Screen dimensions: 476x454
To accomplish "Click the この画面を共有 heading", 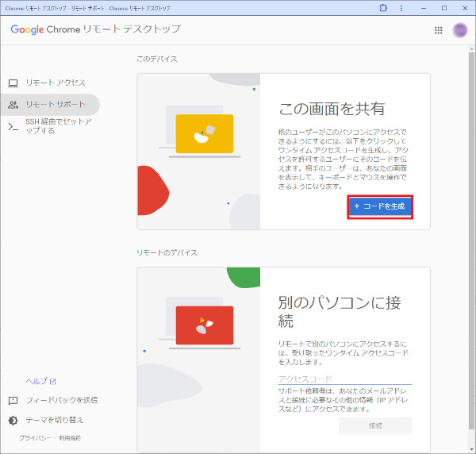I will pyautogui.click(x=332, y=109).
